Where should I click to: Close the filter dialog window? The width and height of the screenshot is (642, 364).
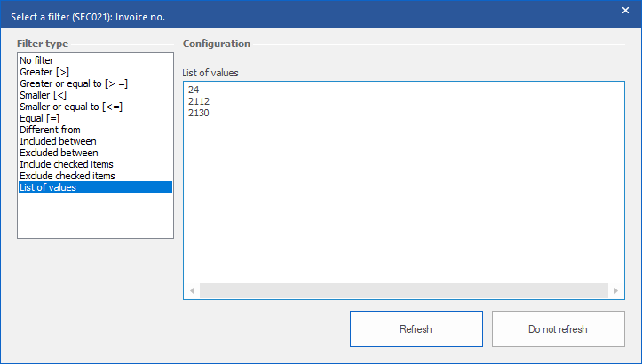(625, 11)
